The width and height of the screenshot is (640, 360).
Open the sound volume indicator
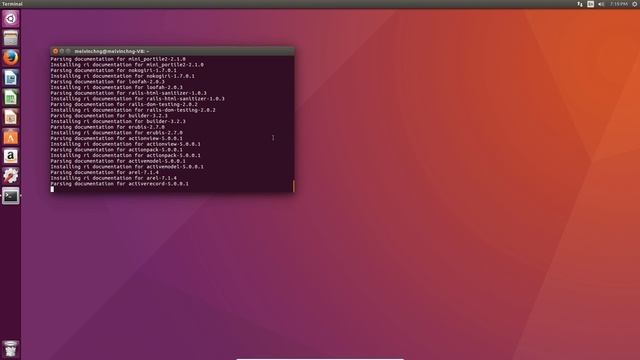pos(601,4)
